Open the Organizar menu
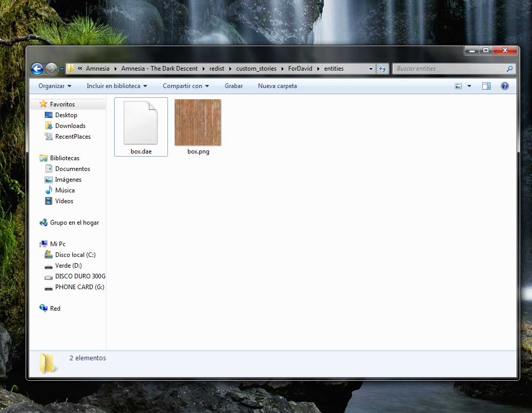 tap(55, 86)
